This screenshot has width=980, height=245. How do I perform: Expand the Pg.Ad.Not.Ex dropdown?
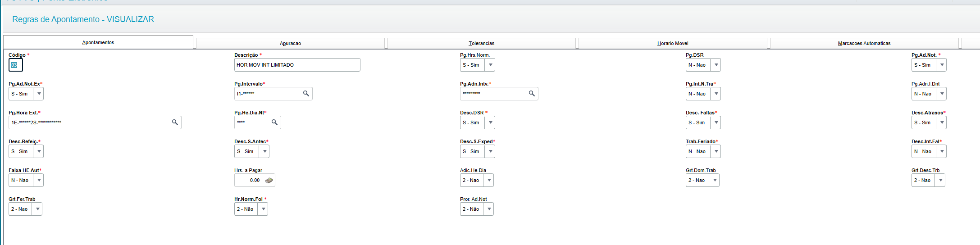pos(39,94)
